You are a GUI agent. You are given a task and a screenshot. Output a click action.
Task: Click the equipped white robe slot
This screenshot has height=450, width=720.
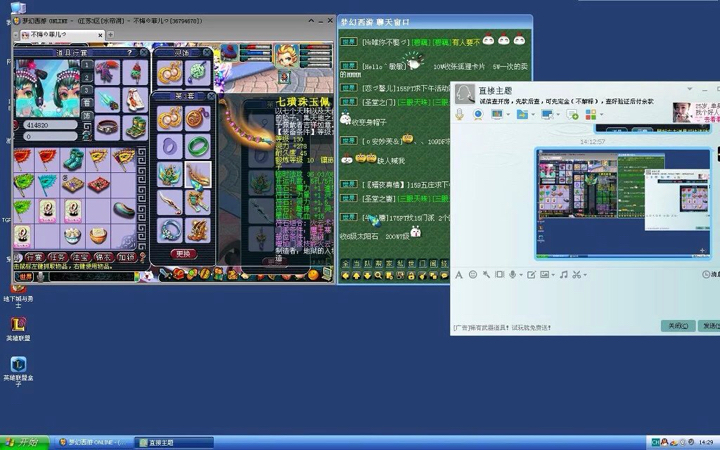[135, 100]
